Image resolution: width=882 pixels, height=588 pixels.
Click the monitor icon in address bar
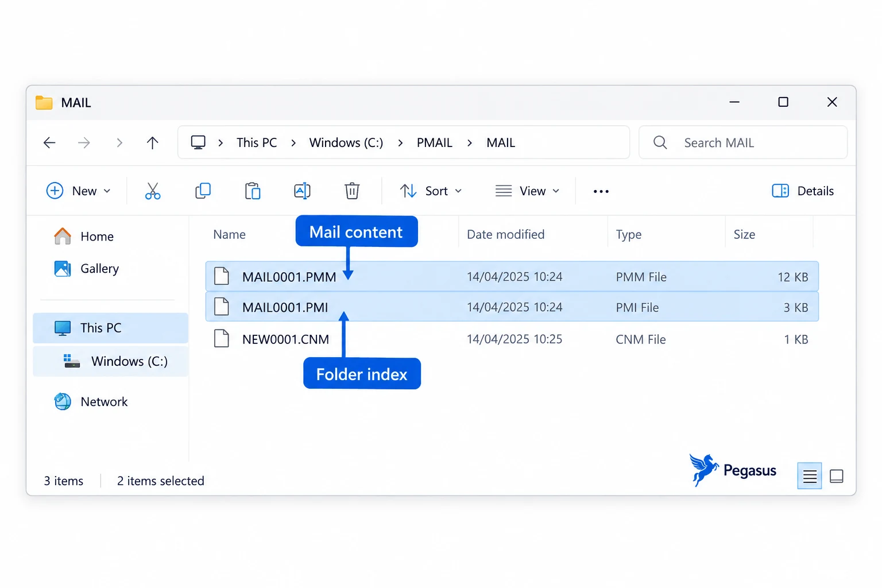point(198,142)
